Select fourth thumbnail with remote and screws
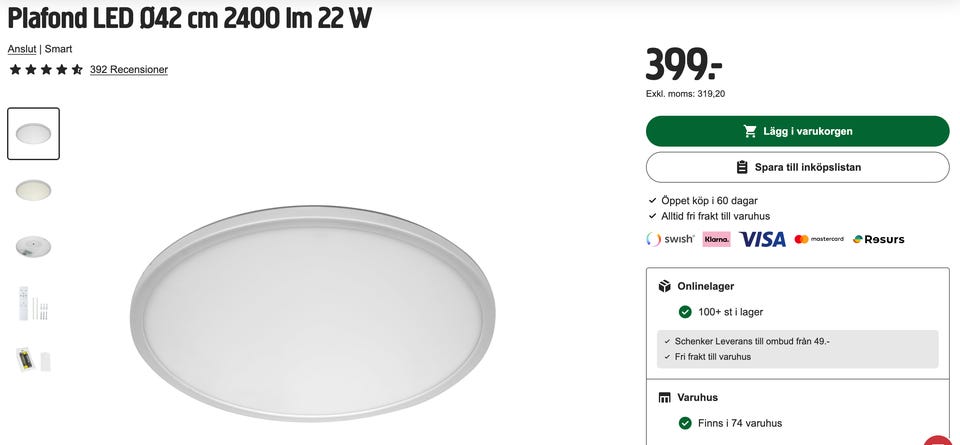The height and width of the screenshot is (445, 960). (x=34, y=303)
